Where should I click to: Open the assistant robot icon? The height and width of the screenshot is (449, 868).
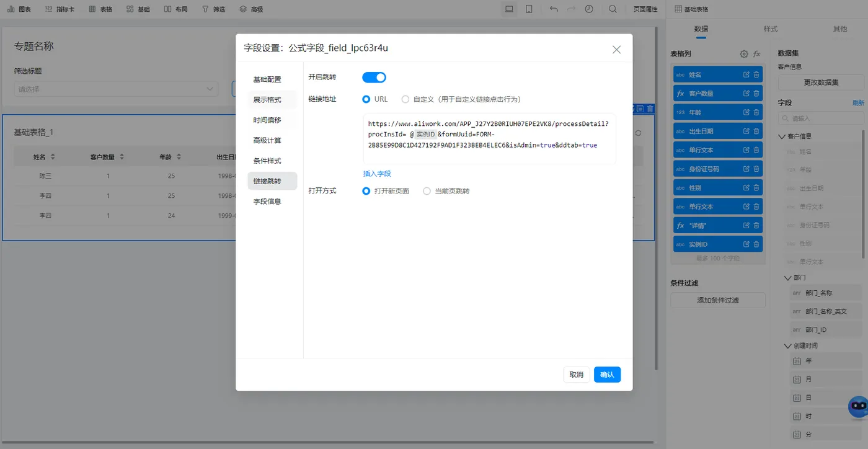click(x=857, y=406)
